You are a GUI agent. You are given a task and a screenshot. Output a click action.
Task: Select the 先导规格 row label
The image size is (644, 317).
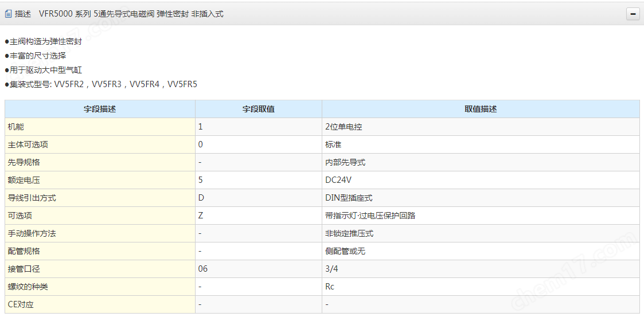[x=100, y=162]
